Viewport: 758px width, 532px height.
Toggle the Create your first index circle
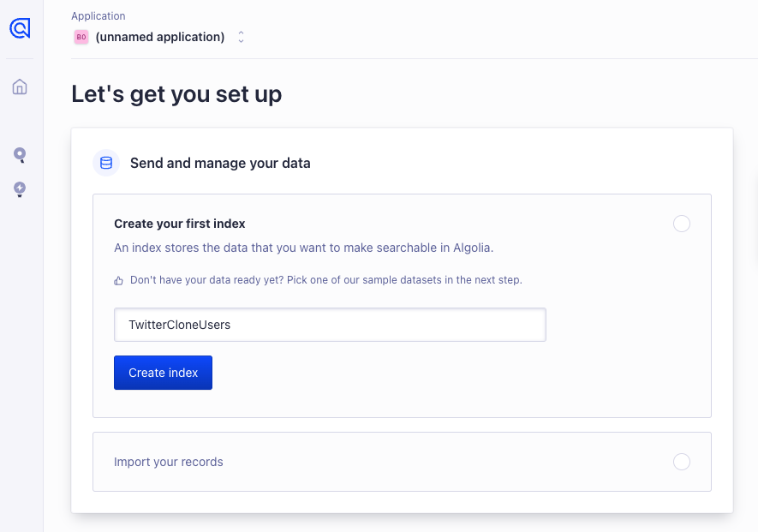681,224
